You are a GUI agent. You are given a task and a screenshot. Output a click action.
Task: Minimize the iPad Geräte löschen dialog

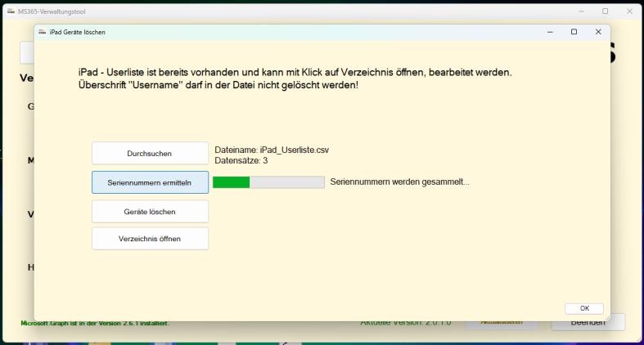point(550,32)
